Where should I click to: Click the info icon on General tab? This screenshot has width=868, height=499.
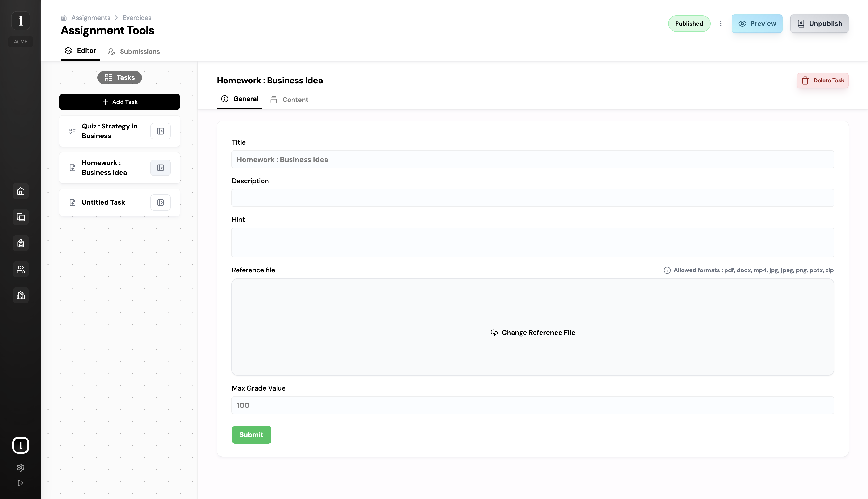[x=224, y=99]
